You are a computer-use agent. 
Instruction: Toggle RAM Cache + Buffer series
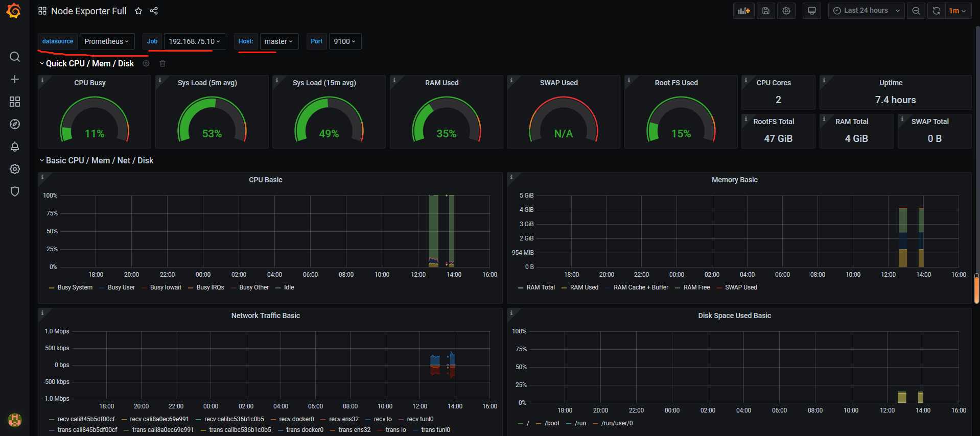(641, 287)
